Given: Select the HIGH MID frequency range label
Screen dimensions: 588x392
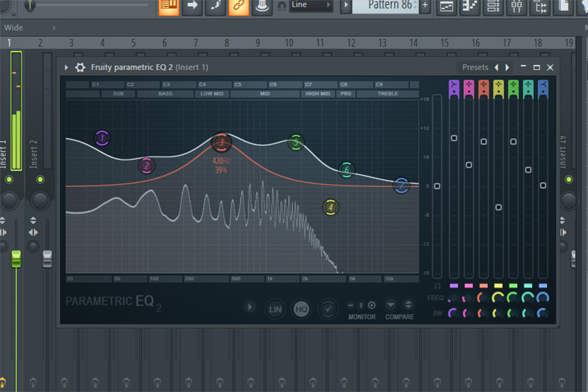Looking at the screenshot, I should 319,94.
